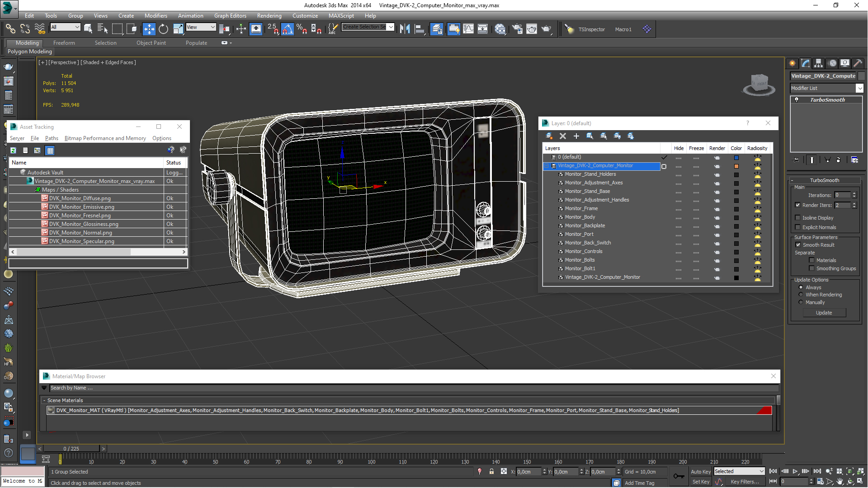Toggle Percent Snap in toolbar
This screenshot has width=868, height=488.
click(x=302, y=29)
